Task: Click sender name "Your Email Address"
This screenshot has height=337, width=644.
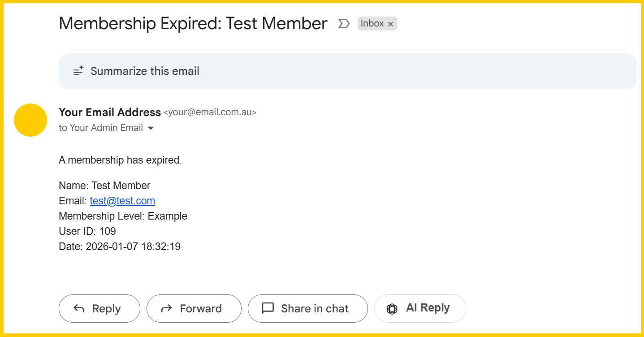Action: (110, 112)
